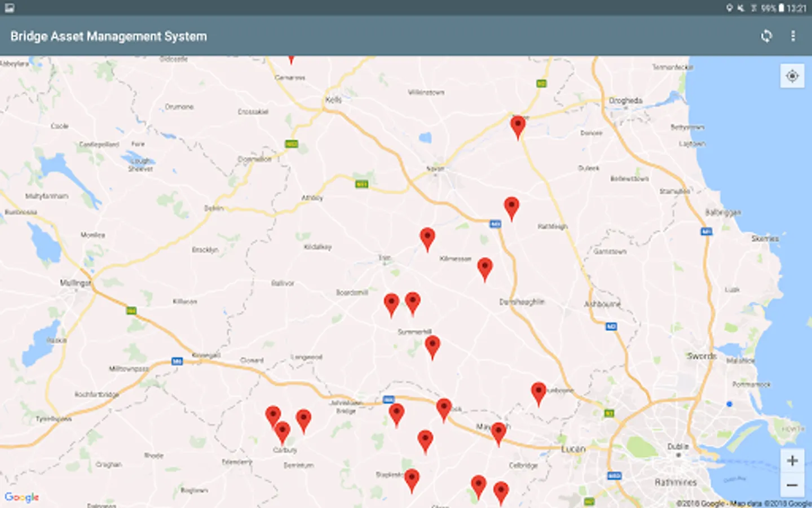The height and width of the screenshot is (508, 812).
Task: Open the overflow menu with three dots
Action: click(x=793, y=36)
